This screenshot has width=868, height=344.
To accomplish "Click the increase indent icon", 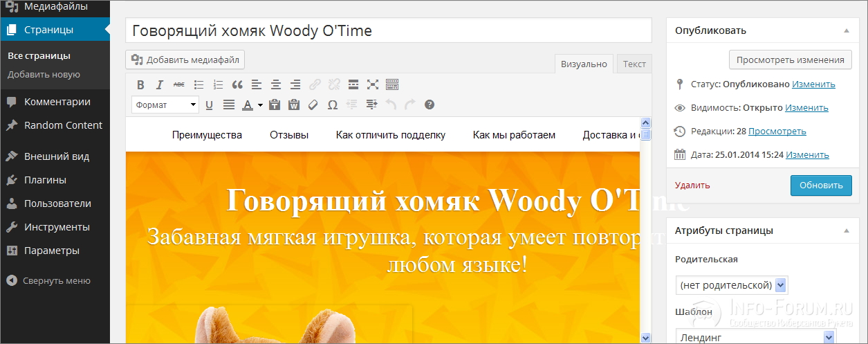I will [371, 105].
